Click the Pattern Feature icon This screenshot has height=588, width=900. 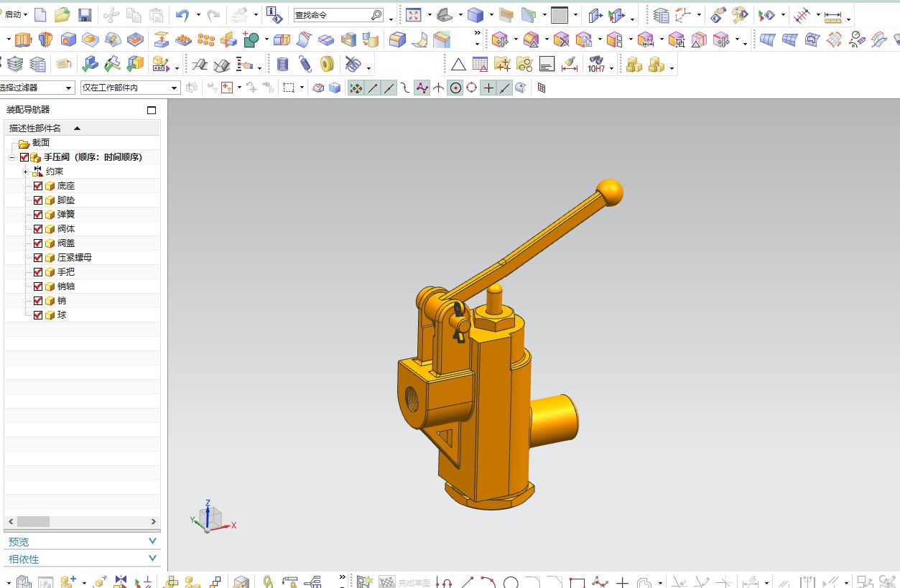206,39
